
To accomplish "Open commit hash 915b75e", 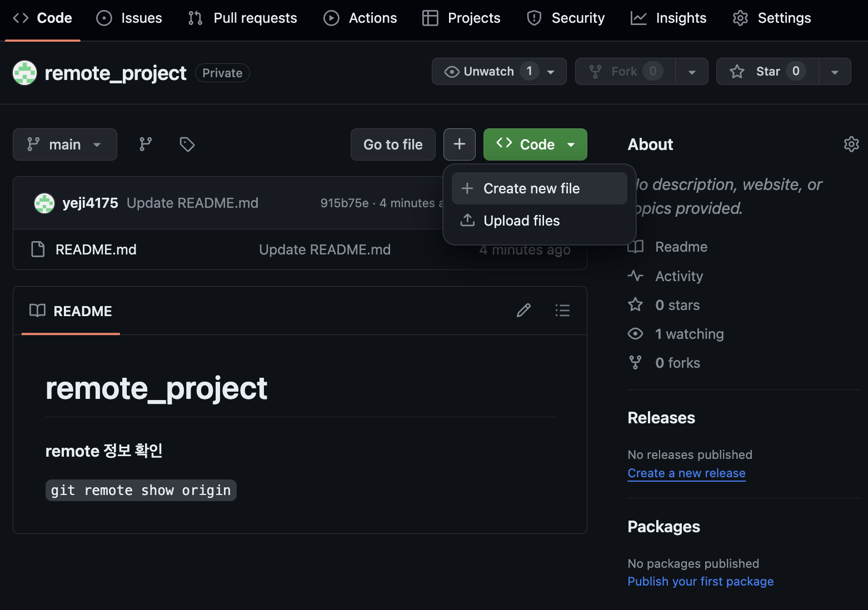I will [x=345, y=203].
